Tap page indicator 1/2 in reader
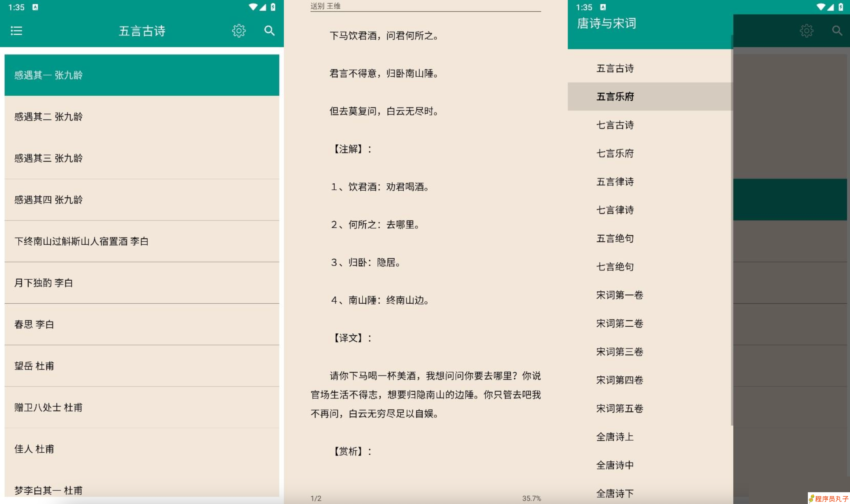The height and width of the screenshot is (504, 850). coord(316,498)
